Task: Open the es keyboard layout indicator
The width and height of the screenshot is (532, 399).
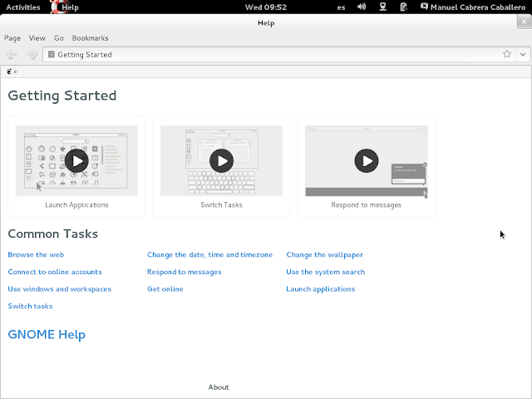Action: [x=342, y=7]
